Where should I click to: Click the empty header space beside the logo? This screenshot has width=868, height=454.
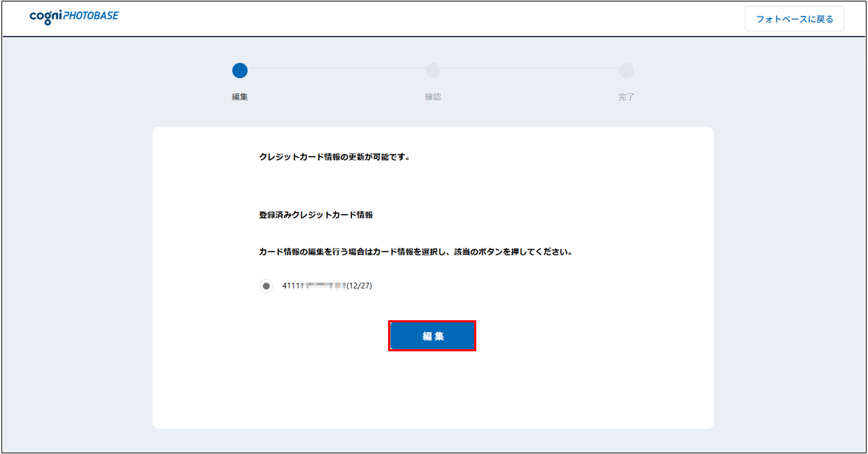[434, 18]
